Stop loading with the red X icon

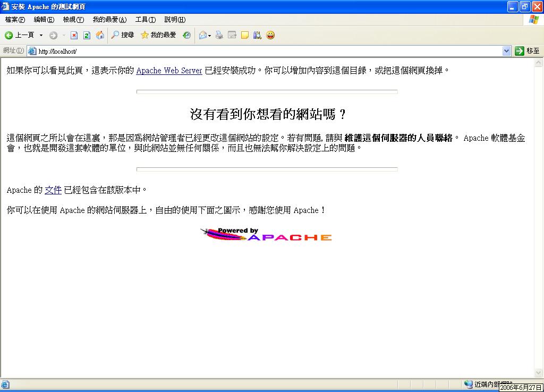click(x=74, y=35)
